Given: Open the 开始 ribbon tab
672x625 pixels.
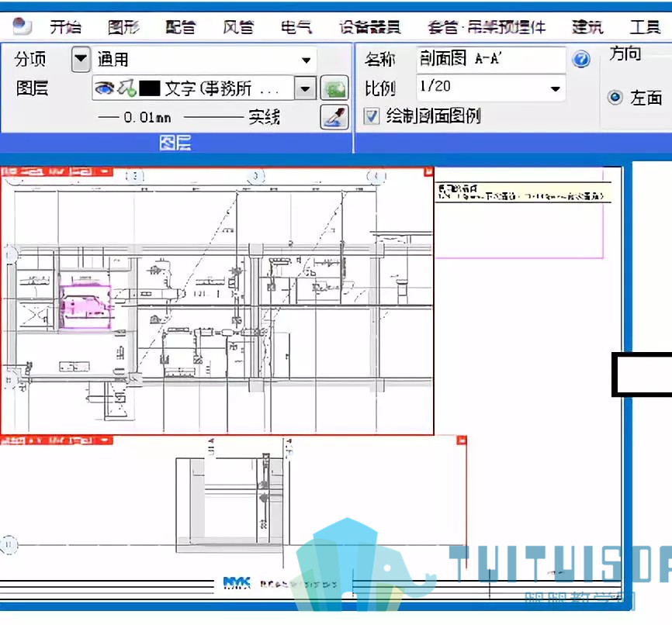Looking at the screenshot, I should [x=66, y=27].
